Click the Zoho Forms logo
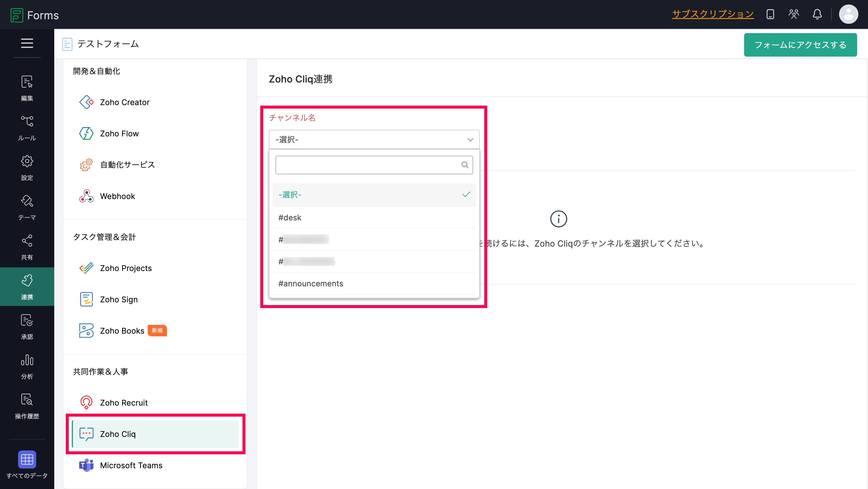Viewport: 868px width, 489px height. pos(35,15)
